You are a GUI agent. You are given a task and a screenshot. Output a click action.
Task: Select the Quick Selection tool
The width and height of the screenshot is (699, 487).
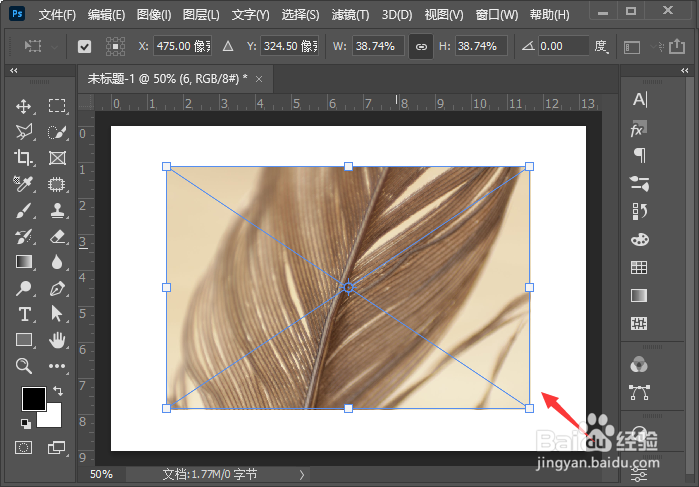point(57,132)
